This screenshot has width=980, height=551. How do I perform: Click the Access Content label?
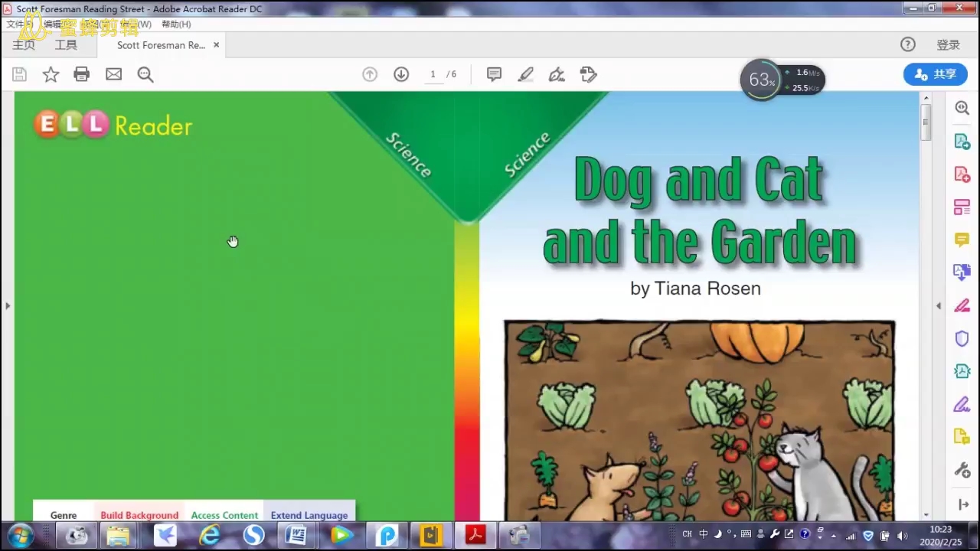[224, 515]
